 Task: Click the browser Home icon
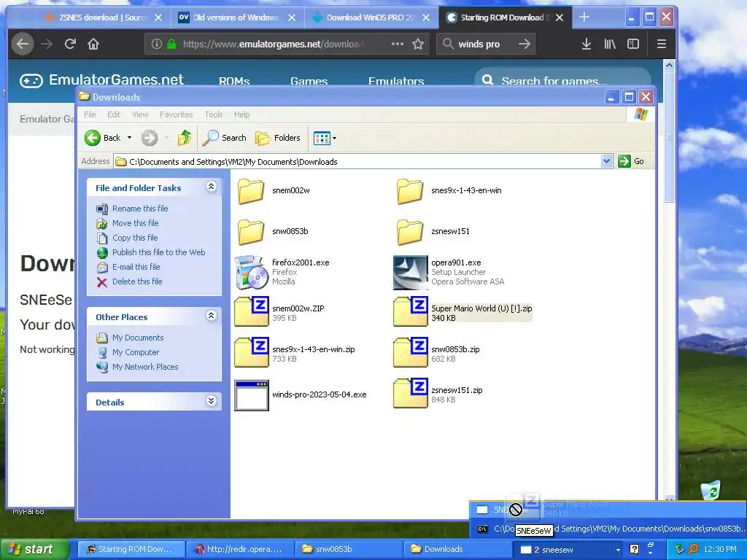tap(93, 44)
